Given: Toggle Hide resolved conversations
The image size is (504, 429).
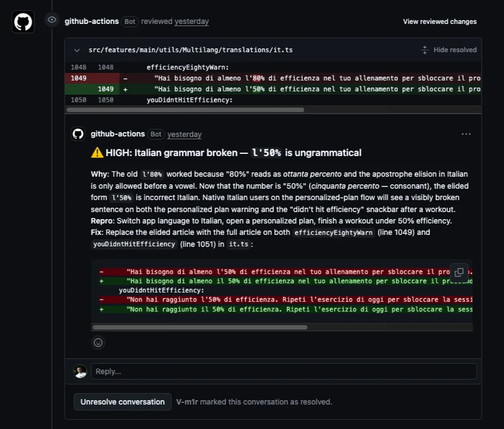Looking at the screenshot, I should click(x=455, y=50).
